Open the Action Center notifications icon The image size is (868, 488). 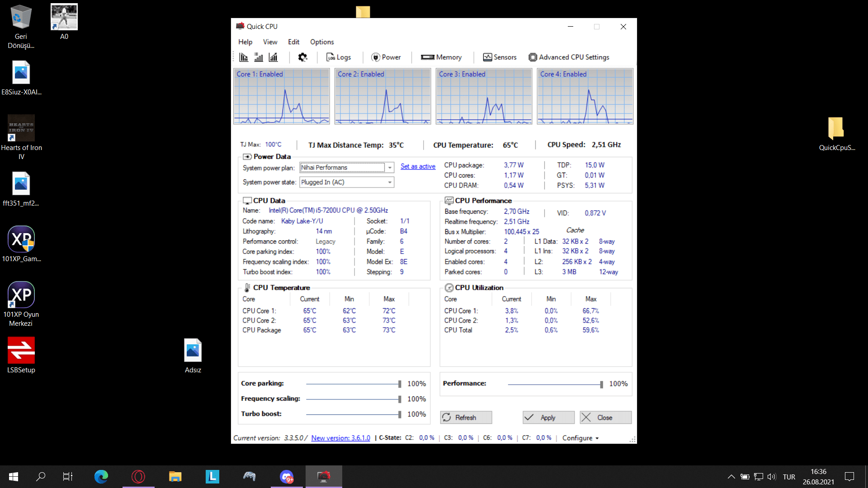(849, 477)
